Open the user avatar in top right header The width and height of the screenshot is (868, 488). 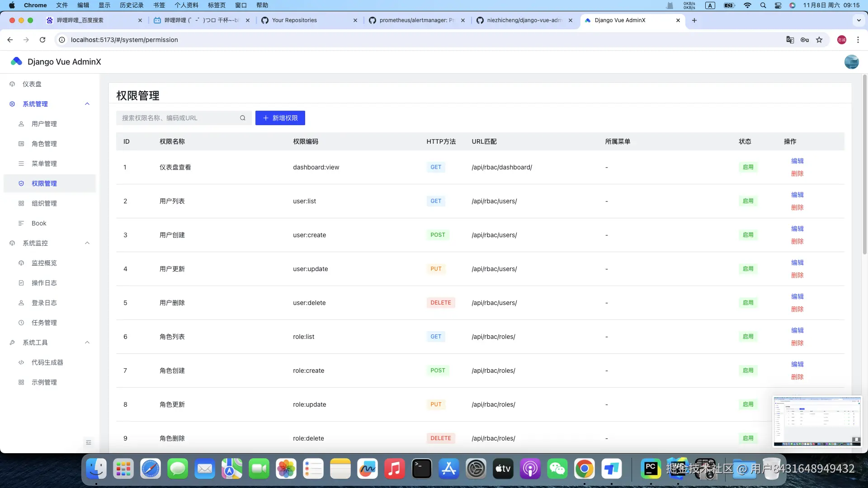pos(851,62)
